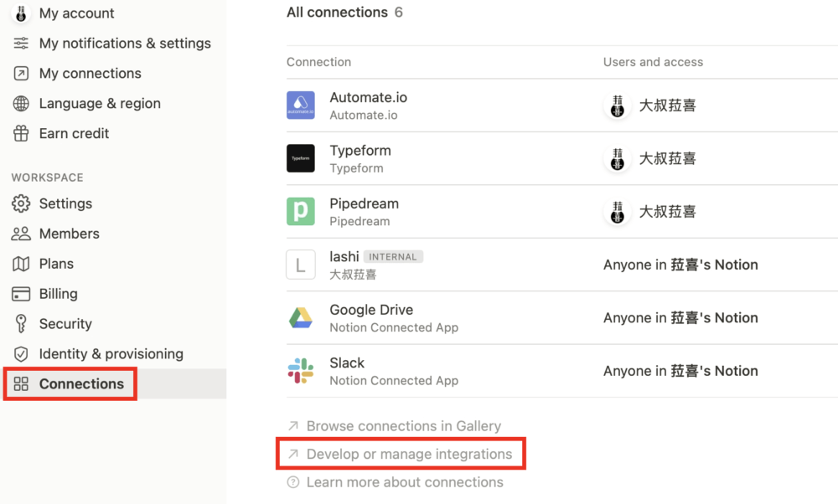Go to Members in the sidebar
The image size is (838, 504).
69,234
